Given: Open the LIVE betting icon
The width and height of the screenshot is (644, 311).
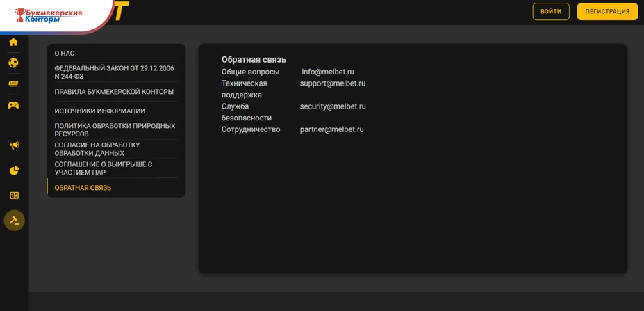Looking at the screenshot, I should pos(14,84).
